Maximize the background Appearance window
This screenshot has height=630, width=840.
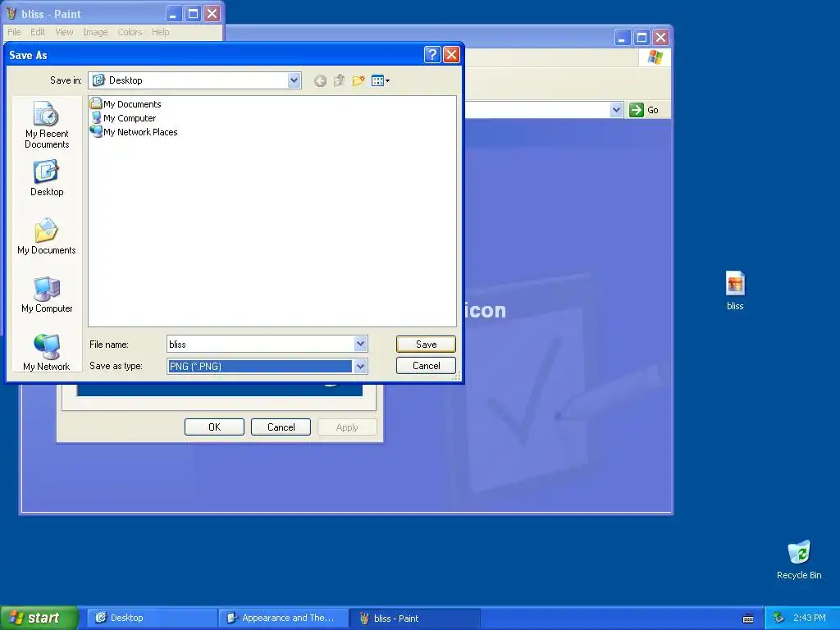click(x=641, y=38)
